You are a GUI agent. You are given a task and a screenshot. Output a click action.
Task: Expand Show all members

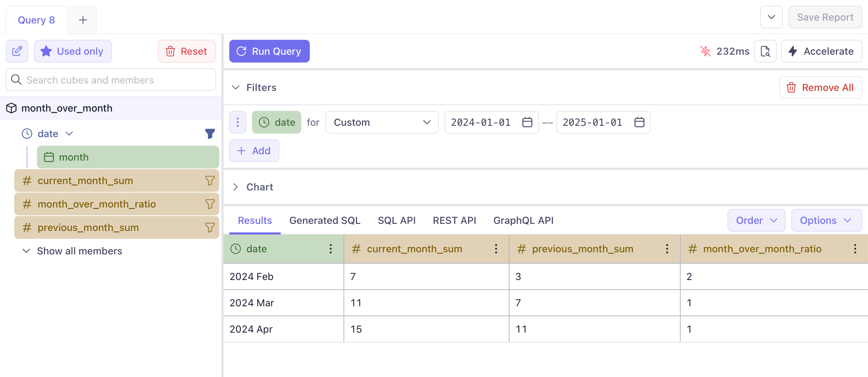click(72, 251)
